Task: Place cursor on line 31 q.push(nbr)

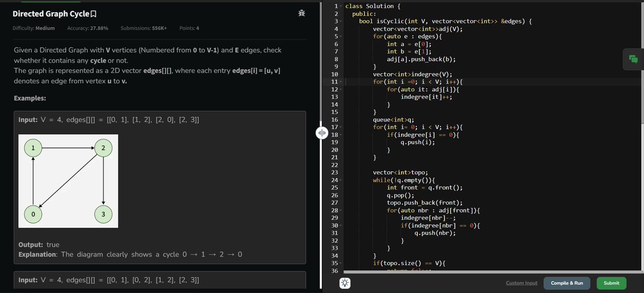Action: click(x=436, y=233)
